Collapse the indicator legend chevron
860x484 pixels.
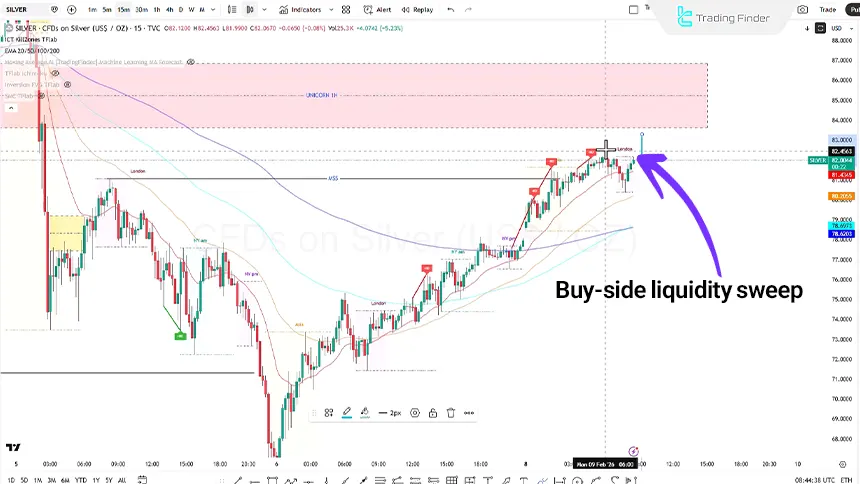pos(11,108)
